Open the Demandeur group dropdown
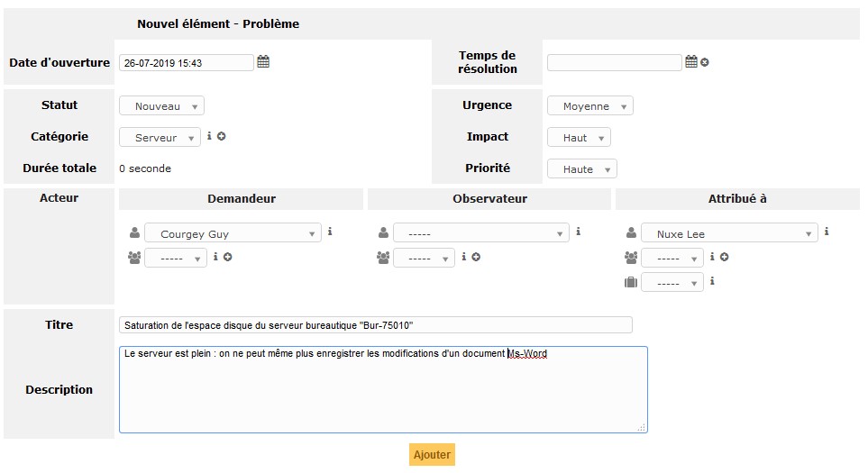Image resolution: width=868 pixels, height=473 pixels. coord(176,258)
